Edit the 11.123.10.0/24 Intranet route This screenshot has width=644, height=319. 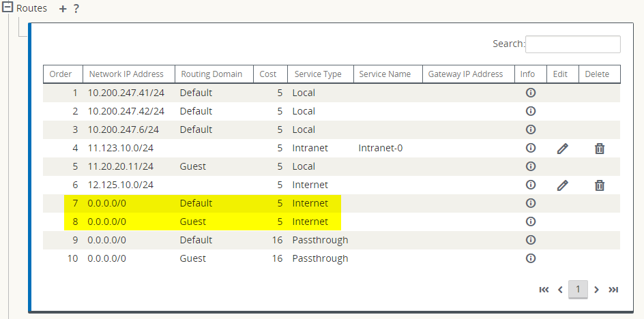[562, 148]
